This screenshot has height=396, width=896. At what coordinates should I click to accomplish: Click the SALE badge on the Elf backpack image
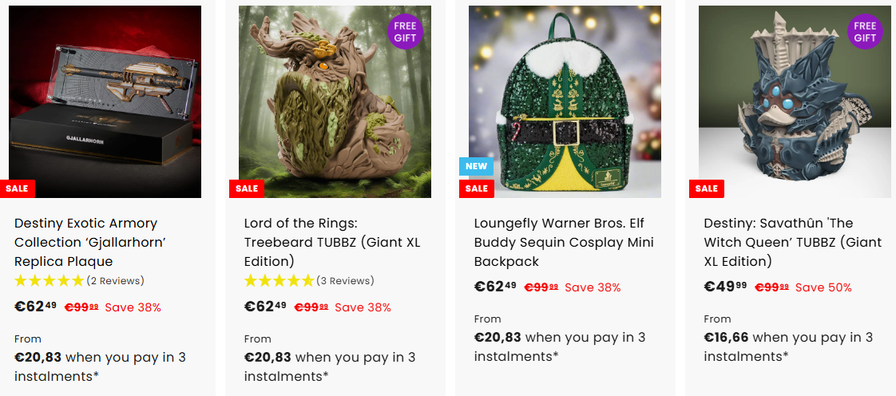click(x=477, y=189)
